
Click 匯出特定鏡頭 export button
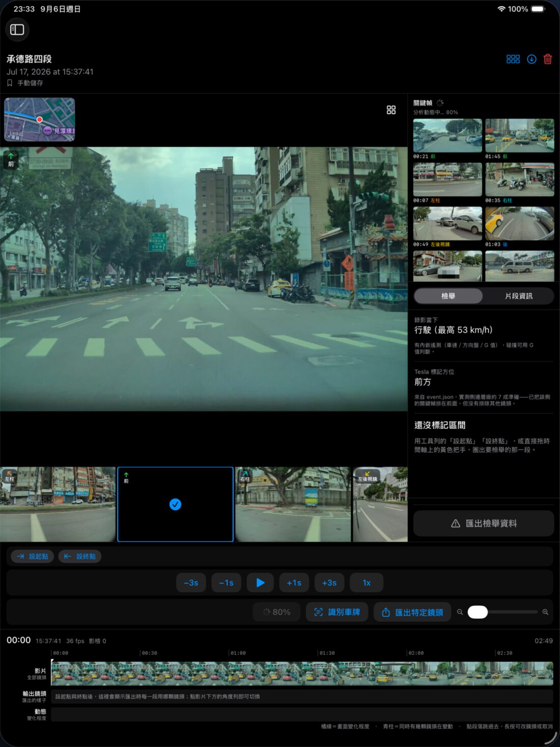click(x=412, y=612)
